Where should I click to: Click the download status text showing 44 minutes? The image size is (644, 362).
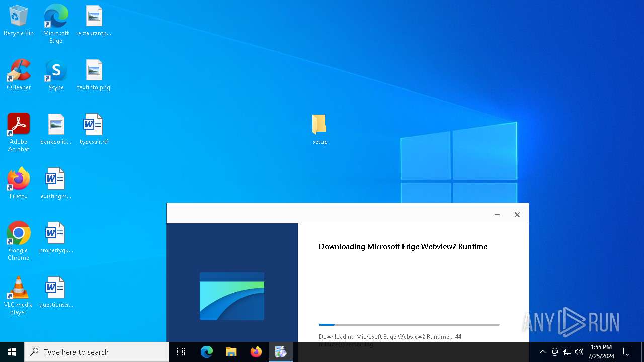pos(390,340)
